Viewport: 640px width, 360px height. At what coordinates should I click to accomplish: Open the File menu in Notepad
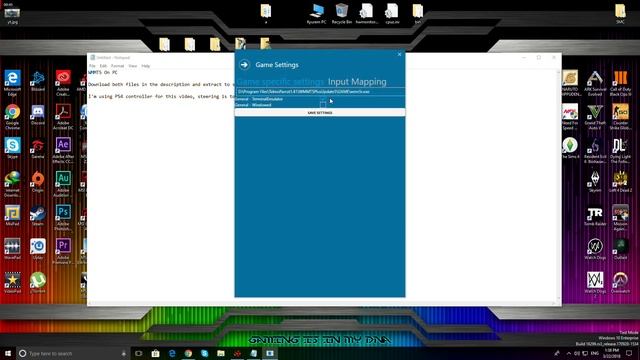click(x=92, y=66)
